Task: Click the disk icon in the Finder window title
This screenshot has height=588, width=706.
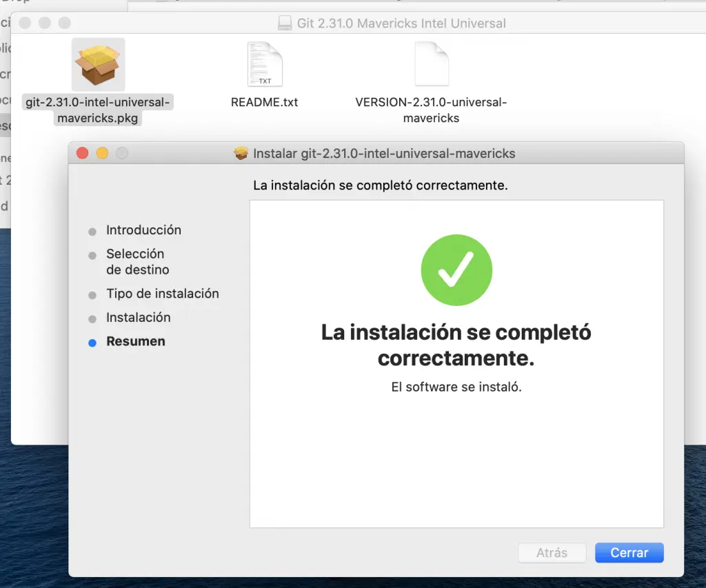Action: pos(285,23)
